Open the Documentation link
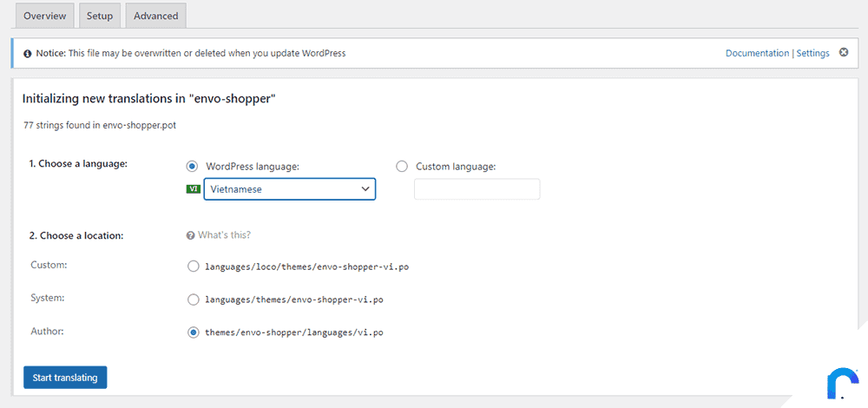Screen dimensions: 868x408 pyautogui.click(x=757, y=53)
